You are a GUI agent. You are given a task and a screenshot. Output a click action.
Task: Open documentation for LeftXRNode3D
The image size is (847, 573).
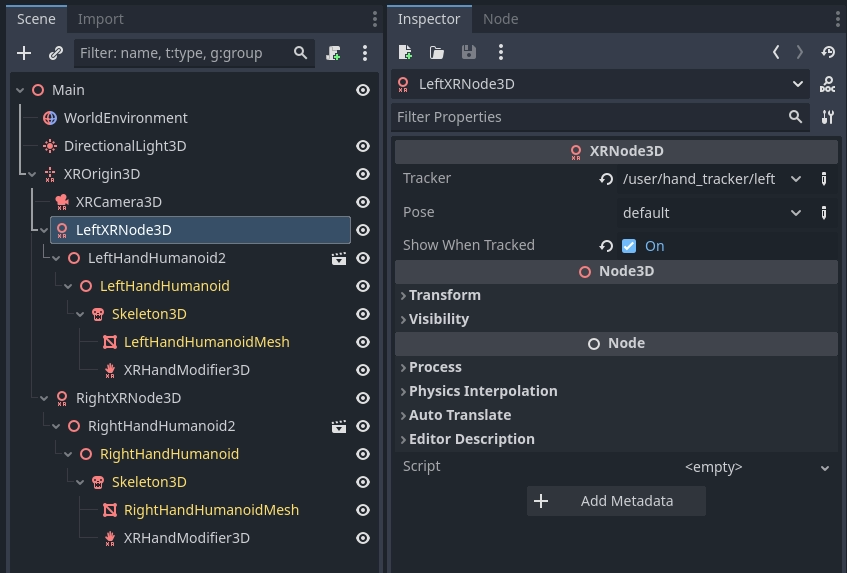pyautogui.click(x=827, y=85)
